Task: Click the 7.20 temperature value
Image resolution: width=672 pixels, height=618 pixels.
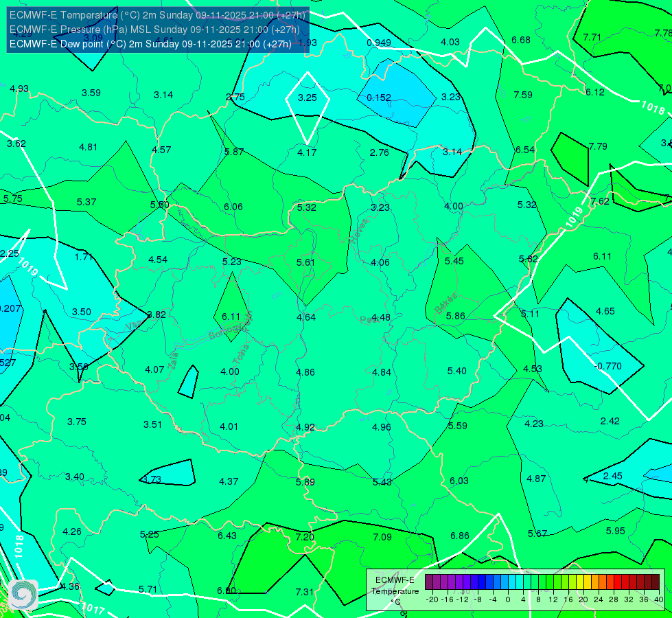Action: click(305, 537)
